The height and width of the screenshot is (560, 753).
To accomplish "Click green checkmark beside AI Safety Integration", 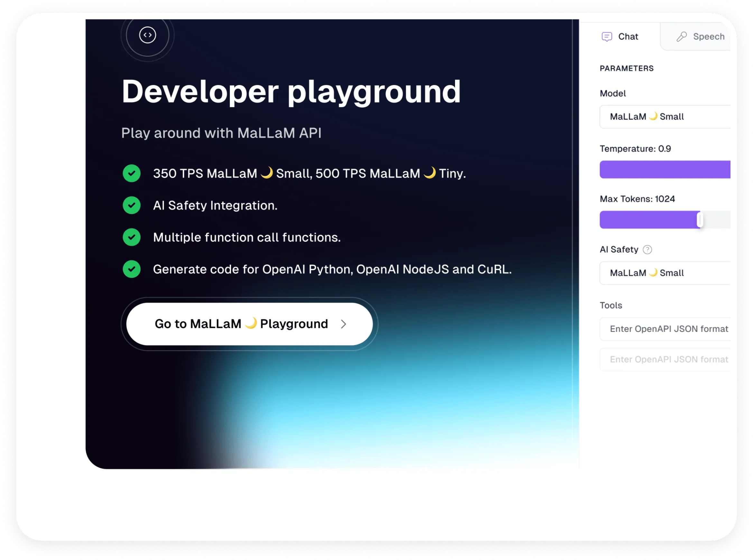I will 132,205.
